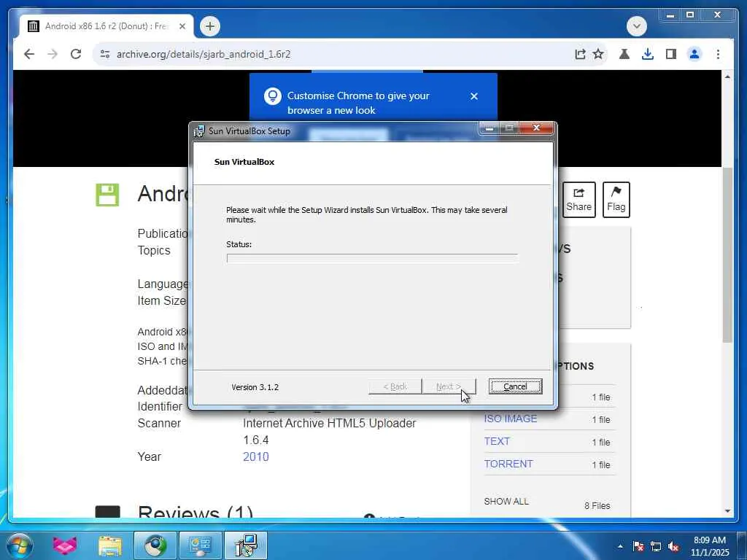Expand Chrome tab search dropdown

click(x=636, y=26)
